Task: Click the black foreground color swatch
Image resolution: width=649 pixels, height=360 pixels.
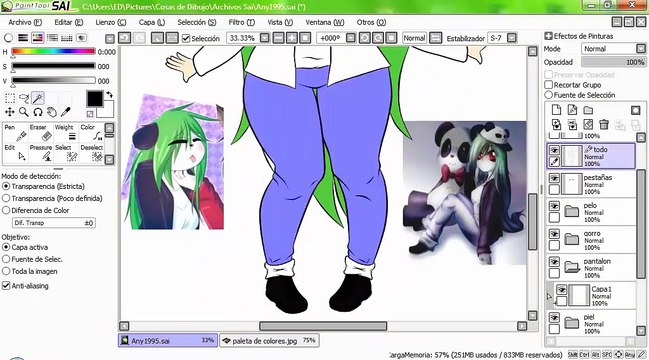Action: [94, 99]
